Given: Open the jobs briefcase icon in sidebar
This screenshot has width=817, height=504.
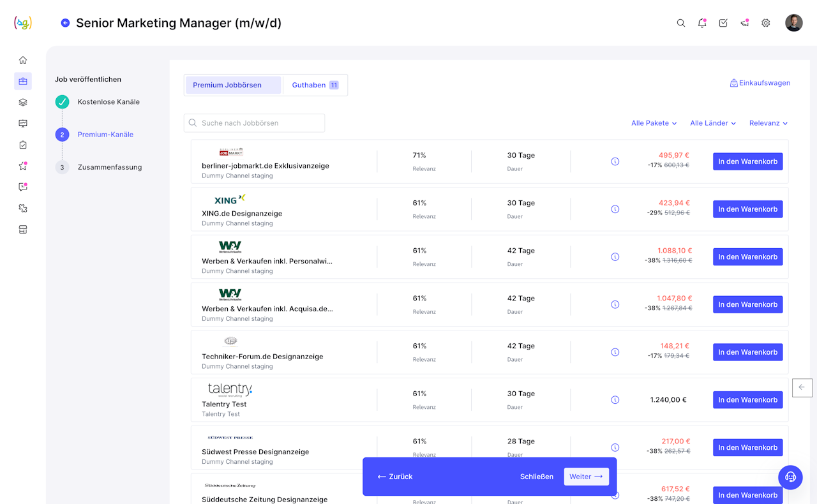Looking at the screenshot, I should 23,81.
